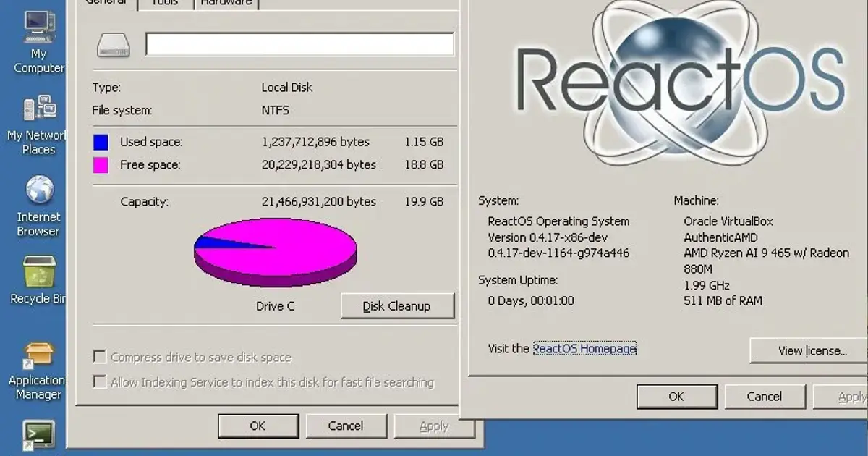Open My Computer desktop icon
The image size is (868, 456).
point(39,42)
